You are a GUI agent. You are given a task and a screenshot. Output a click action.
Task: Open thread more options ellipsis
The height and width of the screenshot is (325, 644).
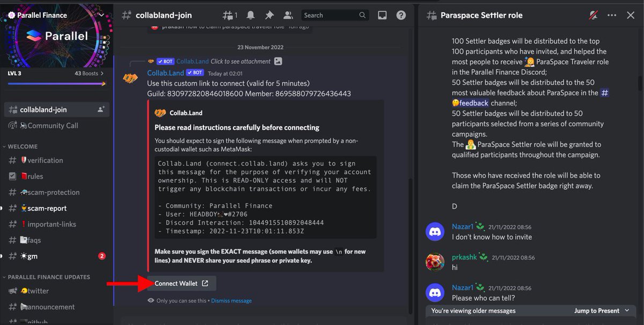pyautogui.click(x=611, y=16)
